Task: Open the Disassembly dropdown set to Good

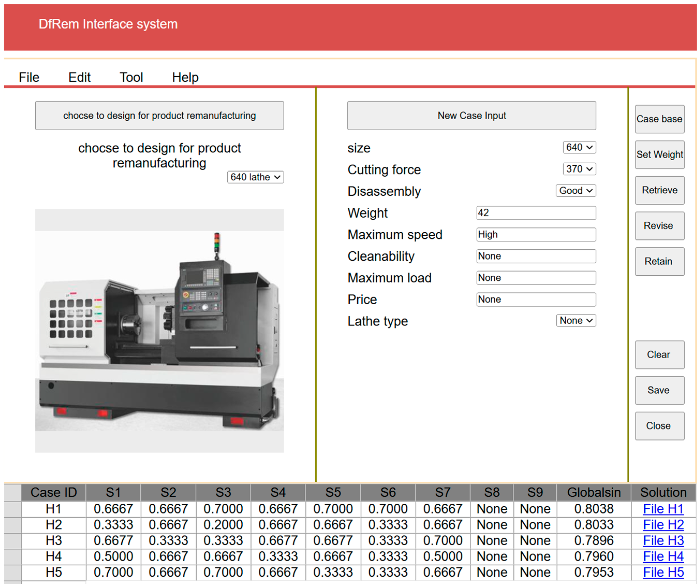Action: pyautogui.click(x=576, y=191)
